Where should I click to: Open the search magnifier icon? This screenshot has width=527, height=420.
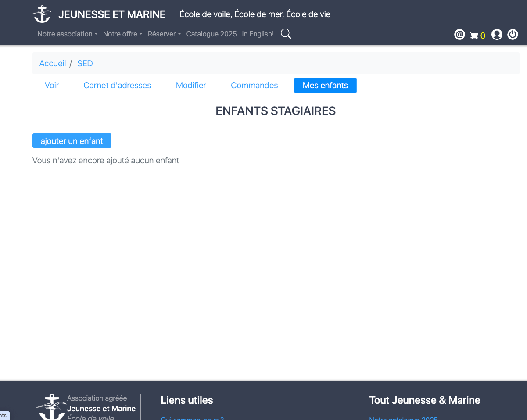tap(286, 34)
